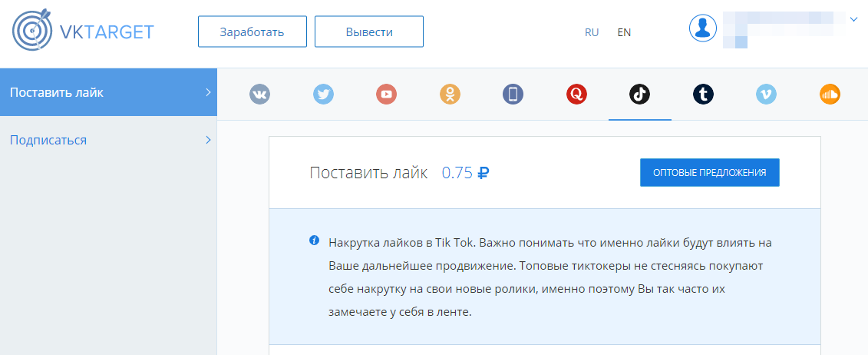Expand the account dropdown arrow

[x=853, y=20]
